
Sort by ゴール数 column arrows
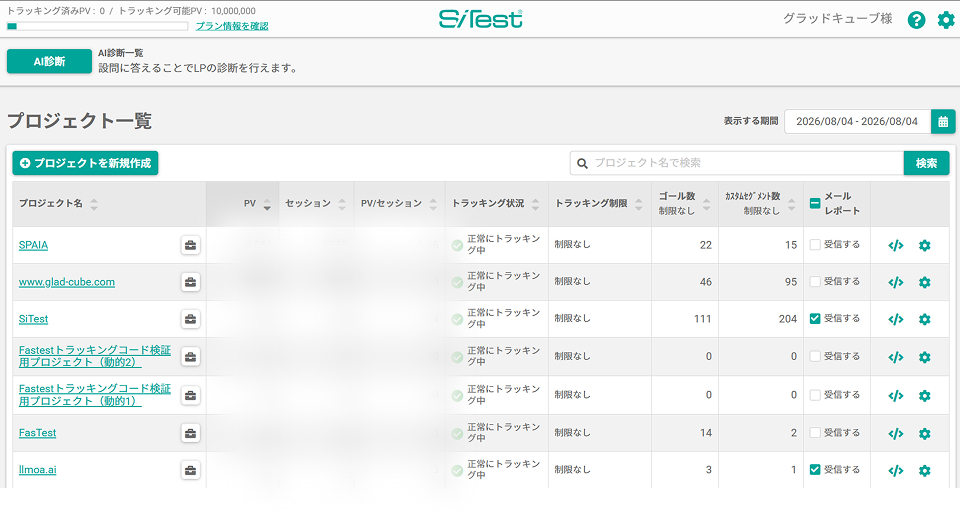pyautogui.click(x=706, y=204)
